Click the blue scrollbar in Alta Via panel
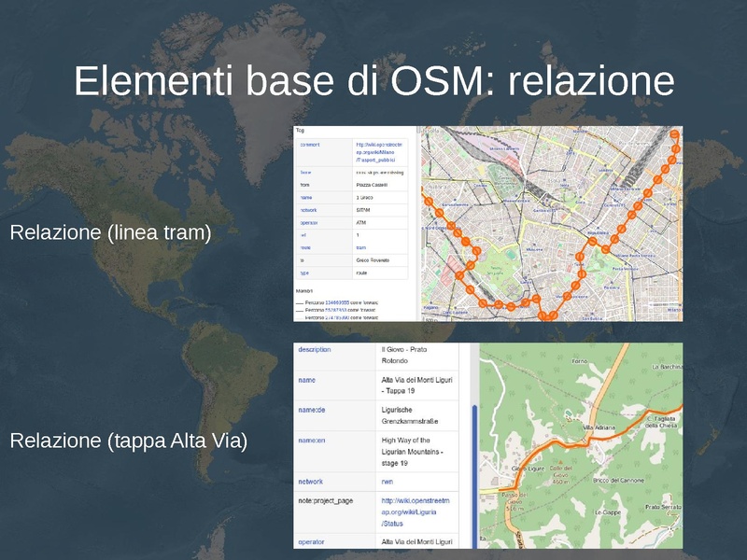Image resolution: width=747 pixels, height=560 pixels. point(472,439)
